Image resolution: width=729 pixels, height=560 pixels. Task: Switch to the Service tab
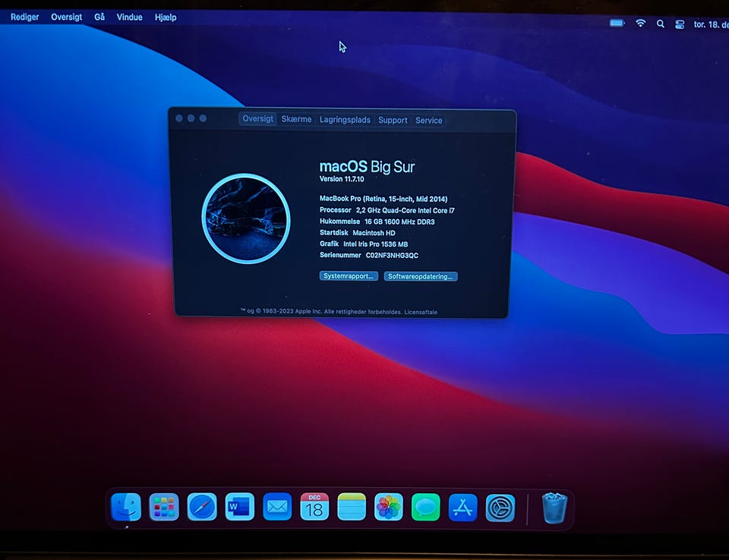[428, 121]
